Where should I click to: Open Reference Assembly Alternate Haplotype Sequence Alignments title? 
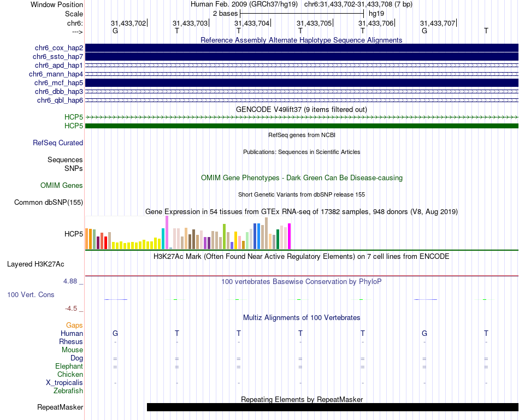pos(301,40)
